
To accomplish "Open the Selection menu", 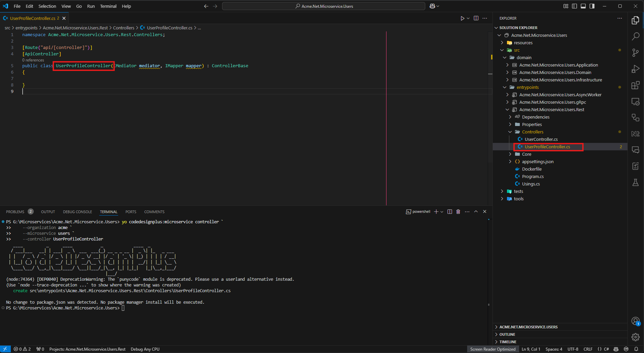I will (47, 6).
